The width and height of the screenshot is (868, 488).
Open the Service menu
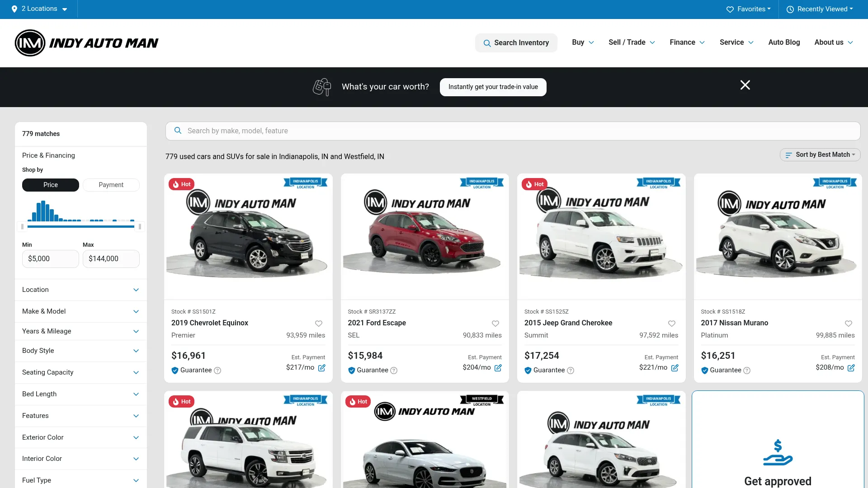tap(736, 42)
